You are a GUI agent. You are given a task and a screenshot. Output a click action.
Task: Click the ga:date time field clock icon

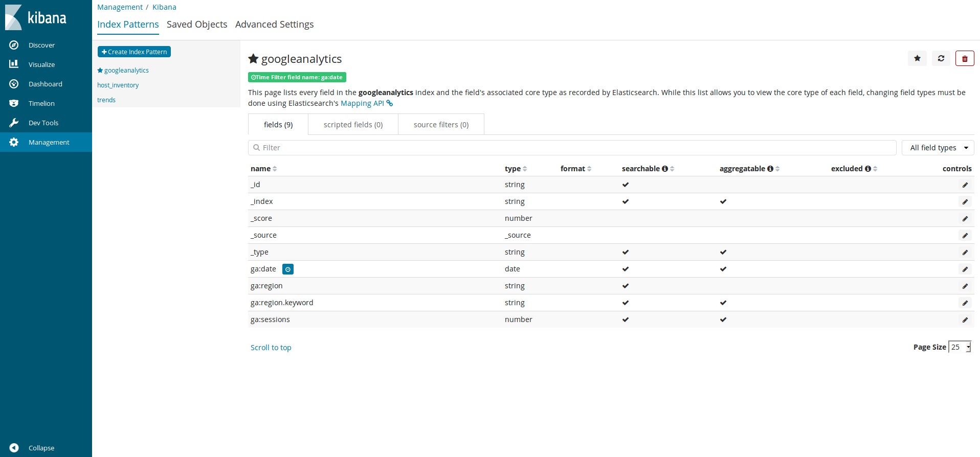click(x=288, y=269)
